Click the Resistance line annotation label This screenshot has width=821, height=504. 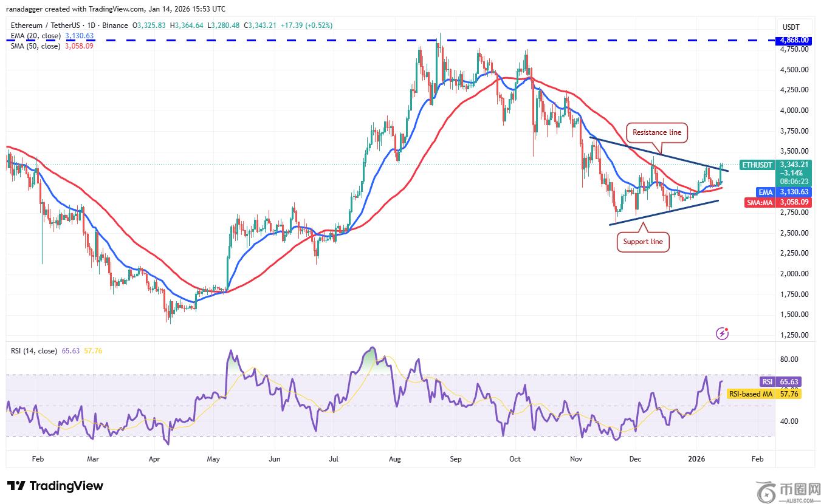click(x=656, y=132)
